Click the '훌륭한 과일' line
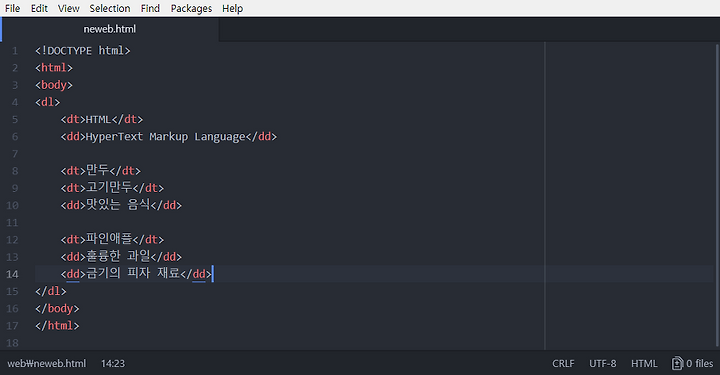The image size is (720, 375). pyautogui.click(x=121, y=257)
